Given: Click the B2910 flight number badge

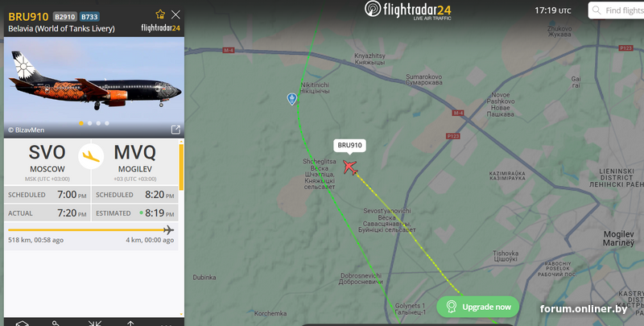Looking at the screenshot, I should click(65, 17).
